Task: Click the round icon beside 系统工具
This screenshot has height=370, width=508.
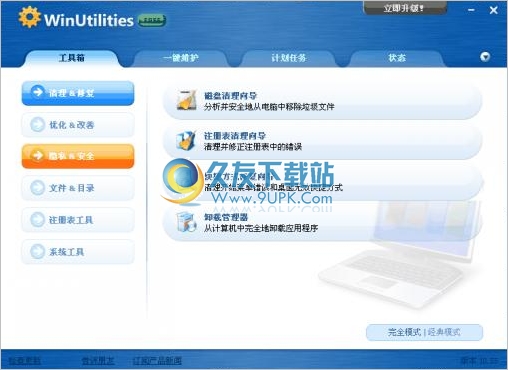Action: 37,252
